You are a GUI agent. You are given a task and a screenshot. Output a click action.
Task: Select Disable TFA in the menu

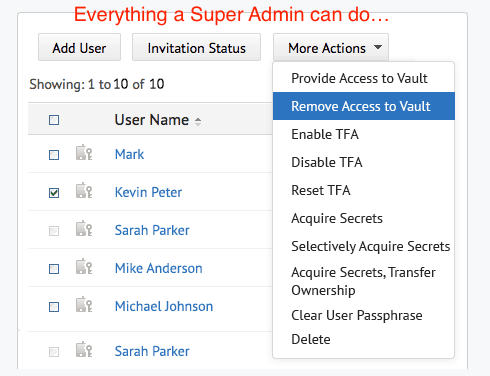[x=364, y=162]
